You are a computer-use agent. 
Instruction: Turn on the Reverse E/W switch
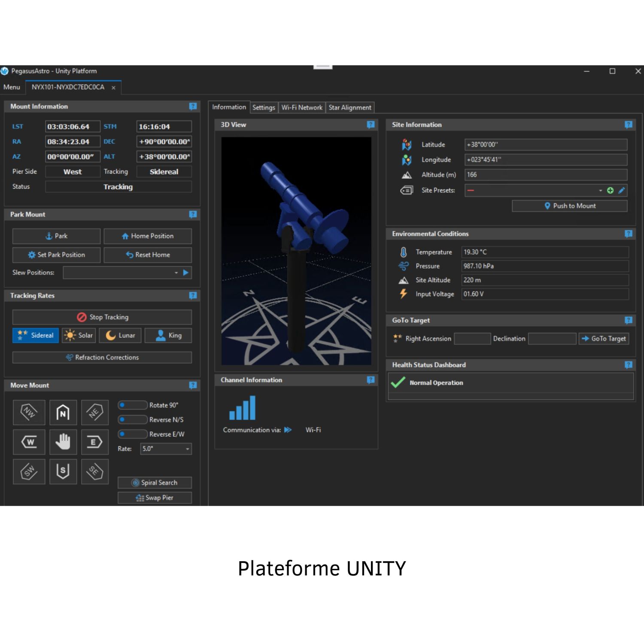click(132, 434)
